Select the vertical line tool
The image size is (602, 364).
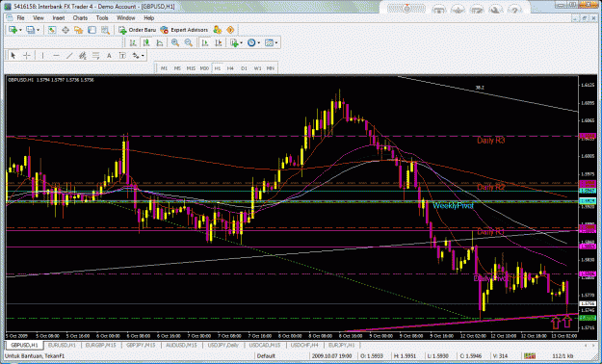point(42,56)
